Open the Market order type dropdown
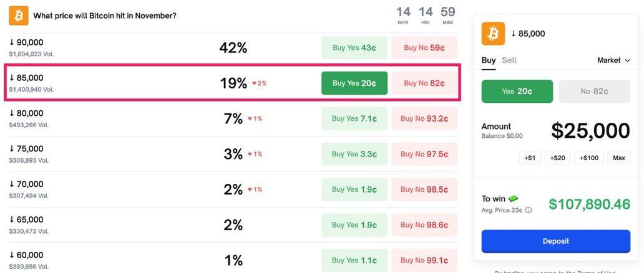 click(x=613, y=60)
